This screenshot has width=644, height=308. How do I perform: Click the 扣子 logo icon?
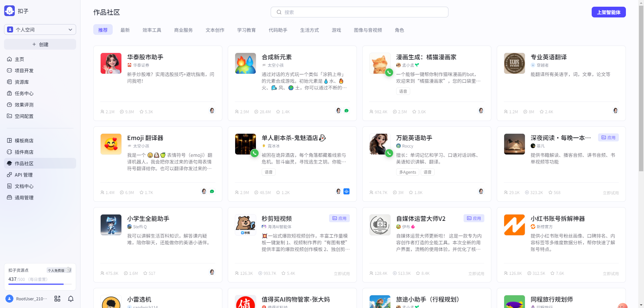click(9, 11)
